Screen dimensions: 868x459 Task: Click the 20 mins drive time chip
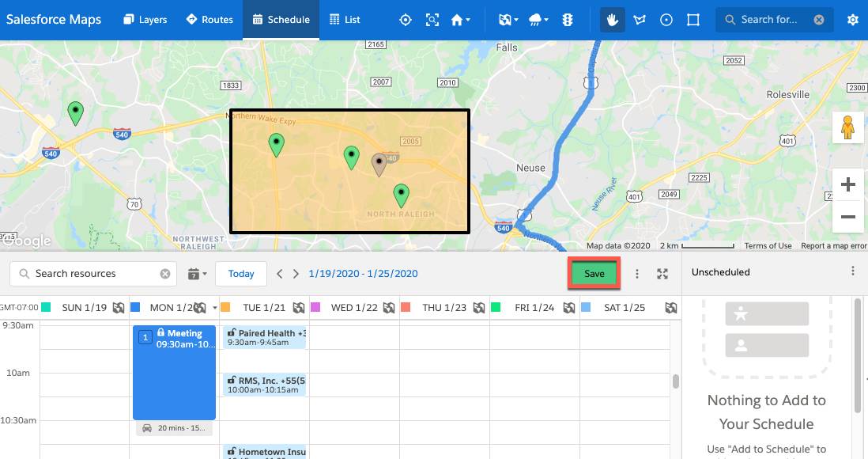click(x=175, y=428)
